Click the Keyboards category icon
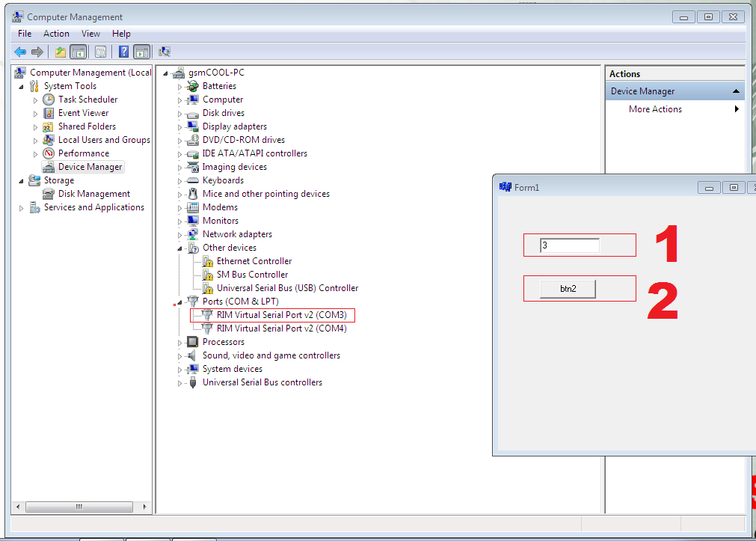Screen dimensions: 756x541 point(192,180)
